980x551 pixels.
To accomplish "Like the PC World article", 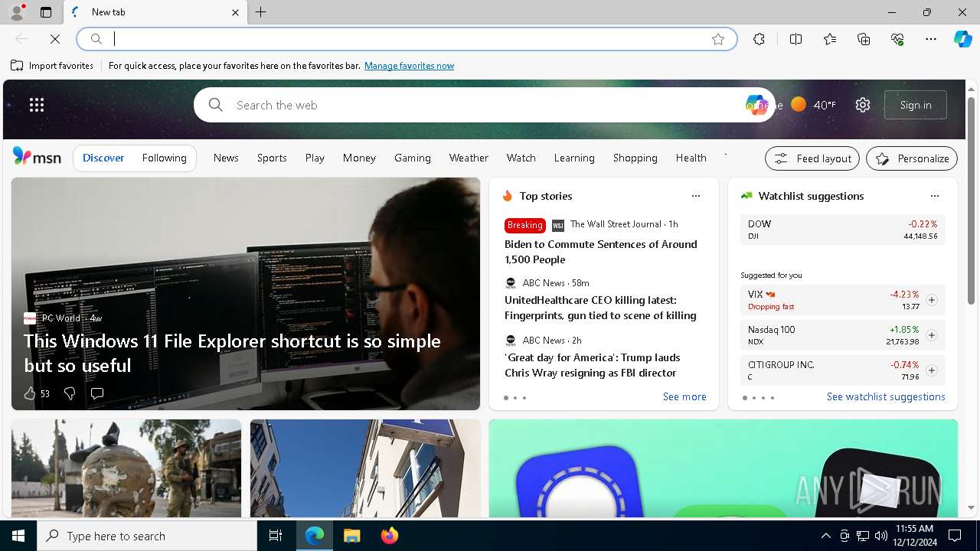I will coord(30,393).
